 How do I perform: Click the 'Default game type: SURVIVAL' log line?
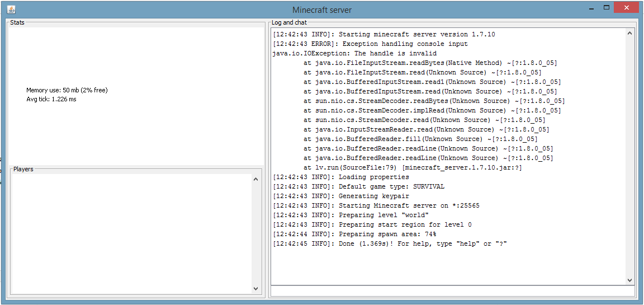(x=358, y=186)
